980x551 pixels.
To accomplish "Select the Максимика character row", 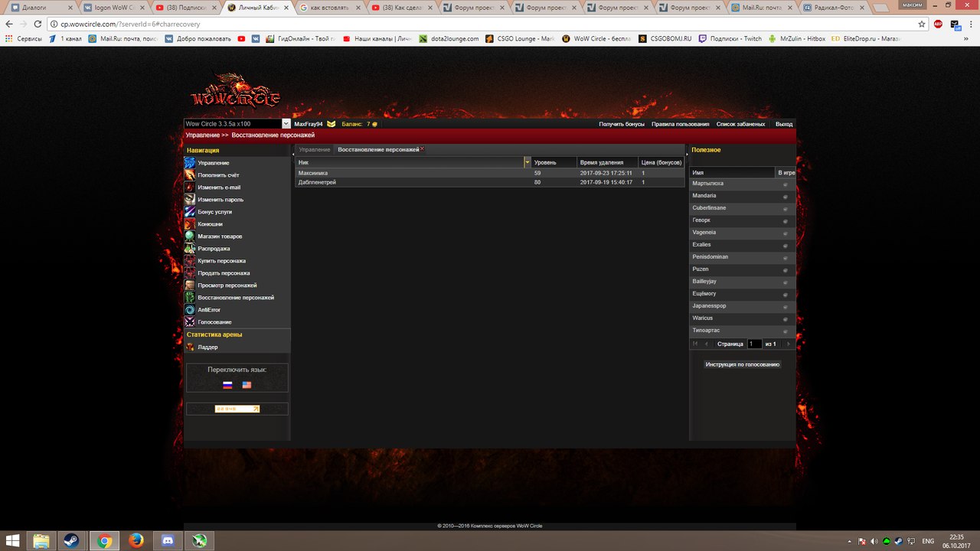I will click(413, 173).
